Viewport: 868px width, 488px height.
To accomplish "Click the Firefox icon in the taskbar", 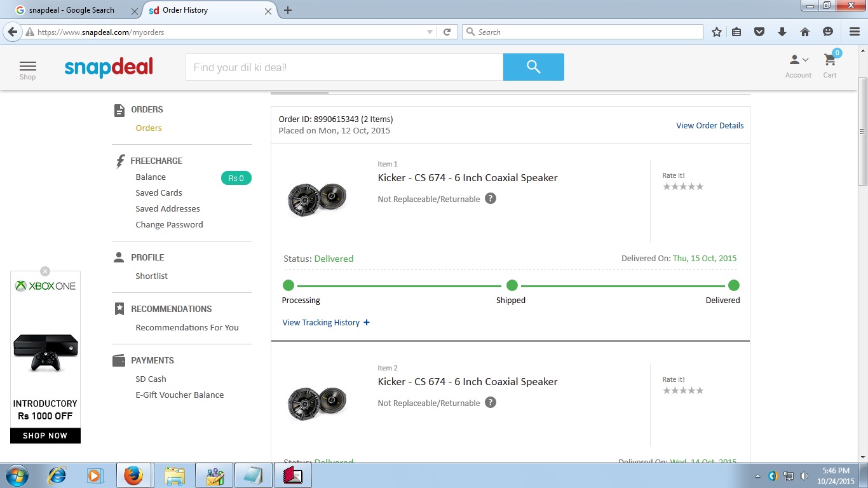I will tap(133, 475).
